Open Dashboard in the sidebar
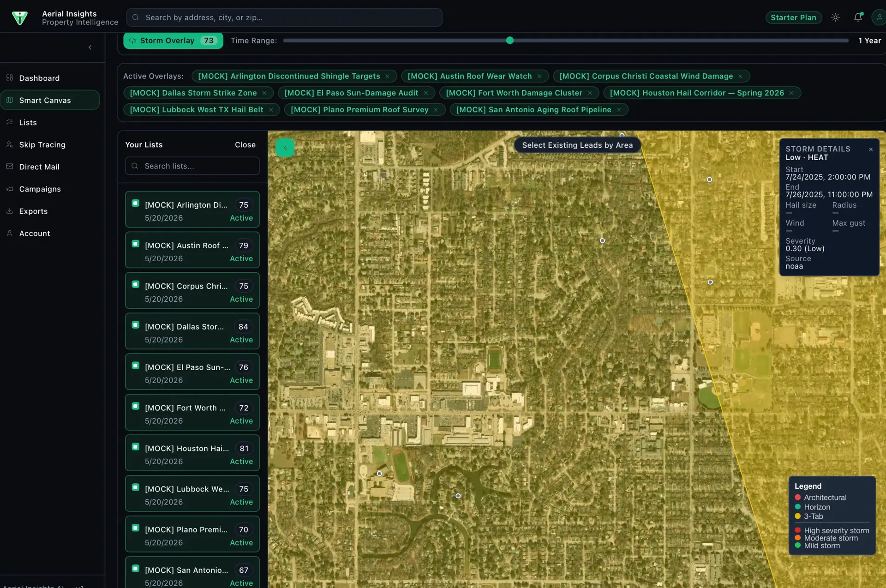Viewport: 886px width, 588px height. click(x=50, y=78)
